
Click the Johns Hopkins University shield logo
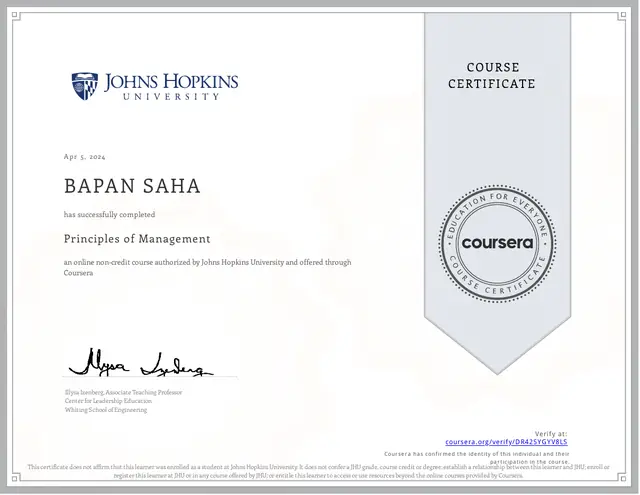tap(85, 86)
